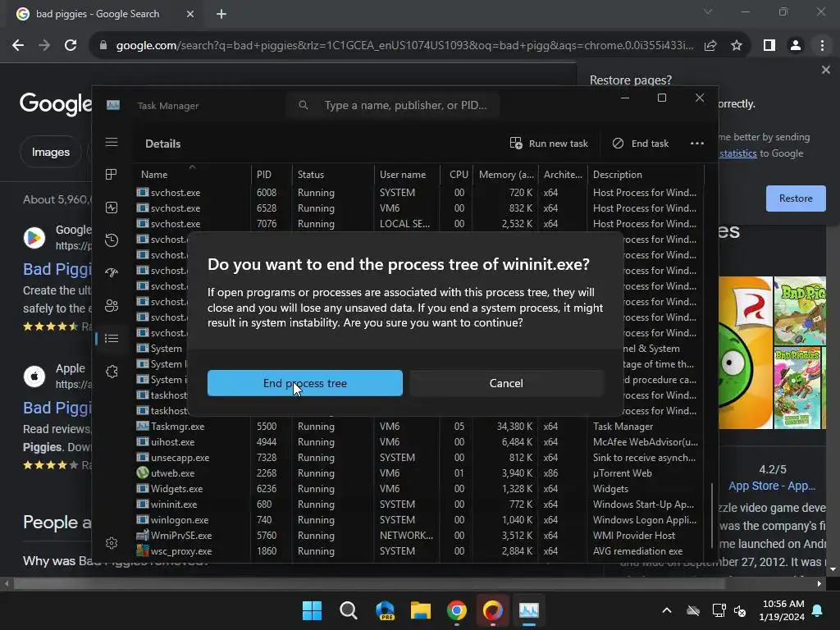
Task: Select winlogon.exe process row
Action: 419,519
